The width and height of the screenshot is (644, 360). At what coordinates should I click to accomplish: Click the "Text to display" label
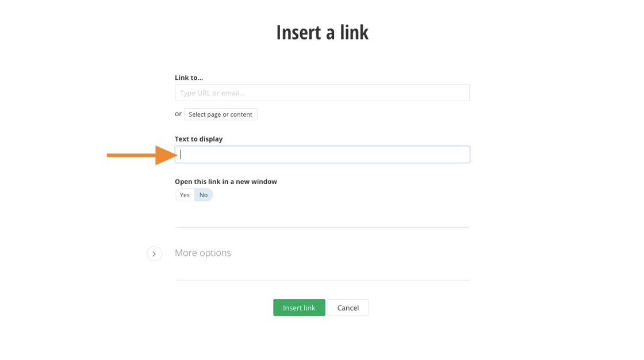(198, 139)
